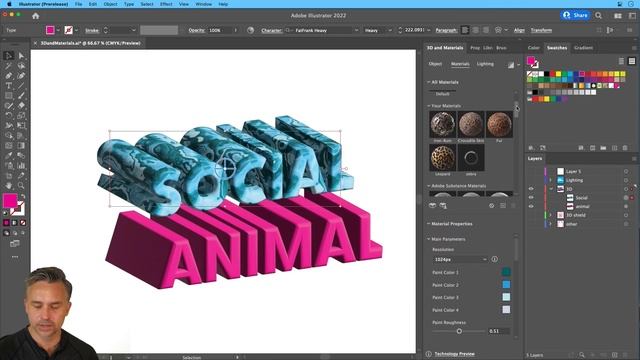Click the Align link
640x360 pixels.
[519, 30]
